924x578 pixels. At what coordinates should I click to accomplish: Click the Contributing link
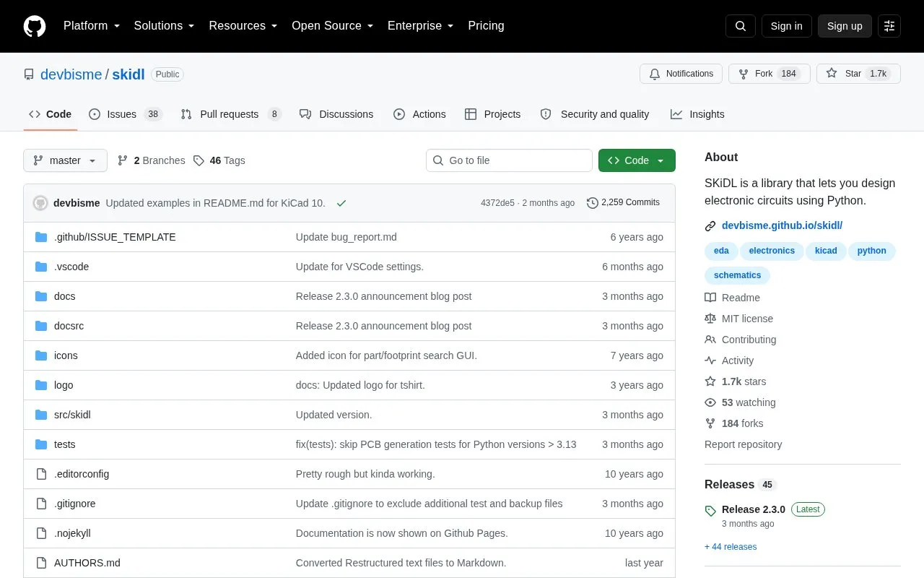pos(749,340)
